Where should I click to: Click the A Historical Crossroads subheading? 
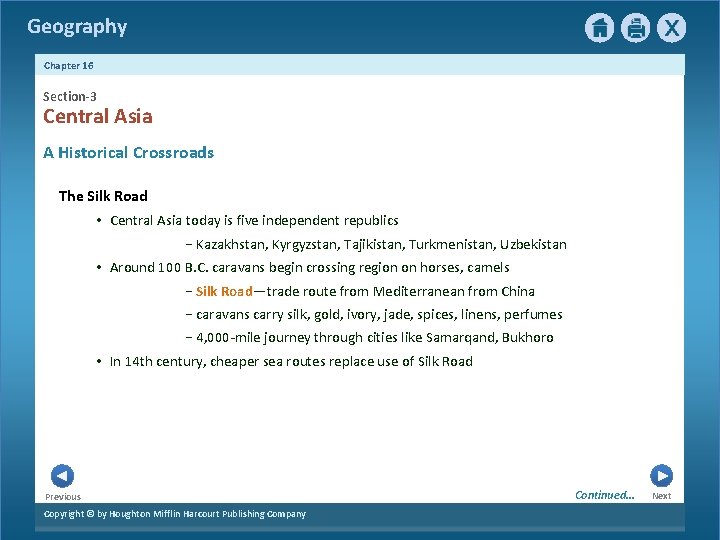pyautogui.click(x=129, y=152)
